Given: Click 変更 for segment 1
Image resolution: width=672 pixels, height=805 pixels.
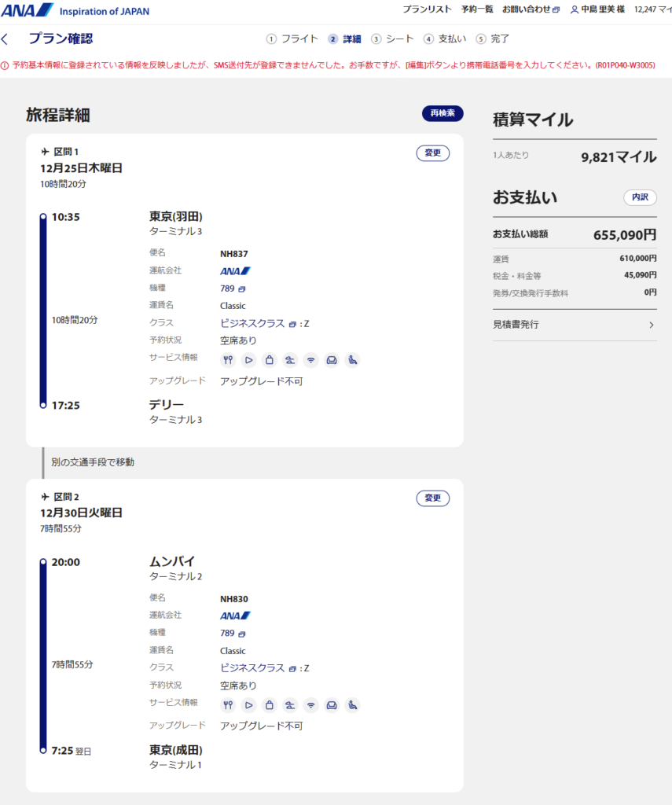Looking at the screenshot, I should coord(433,153).
